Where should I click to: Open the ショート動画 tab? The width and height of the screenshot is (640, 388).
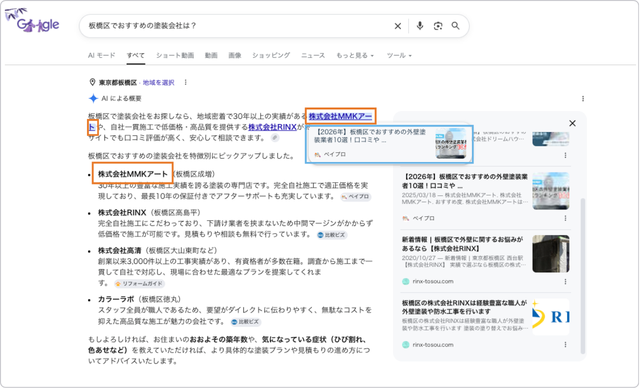pos(175,55)
